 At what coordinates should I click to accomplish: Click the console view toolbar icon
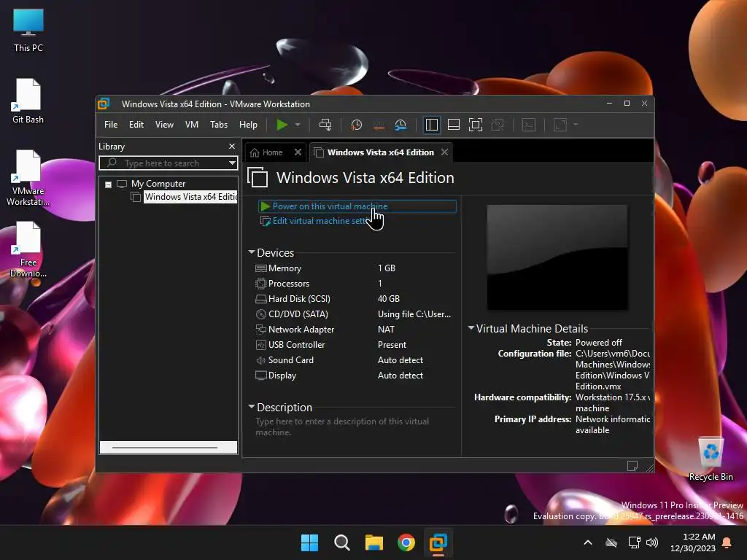pyautogui.click(x=529, y=125)
